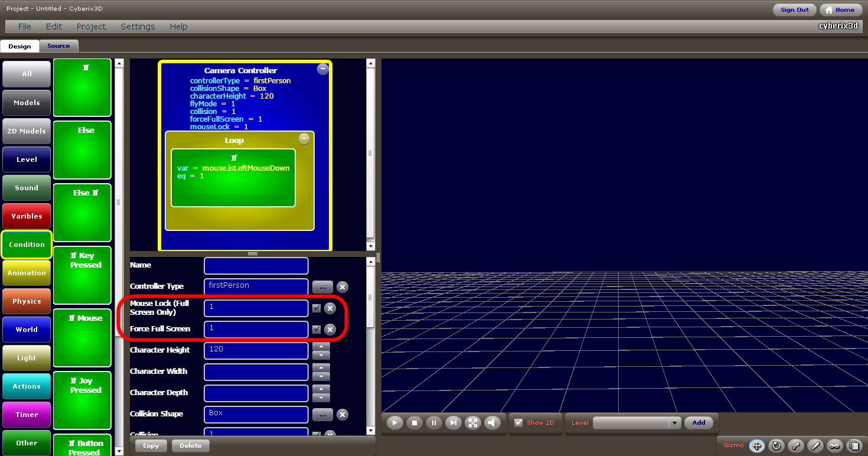Viewport: 868px width, 456px height.
Task: Click the Name input field
Action: tap(256, 266)
